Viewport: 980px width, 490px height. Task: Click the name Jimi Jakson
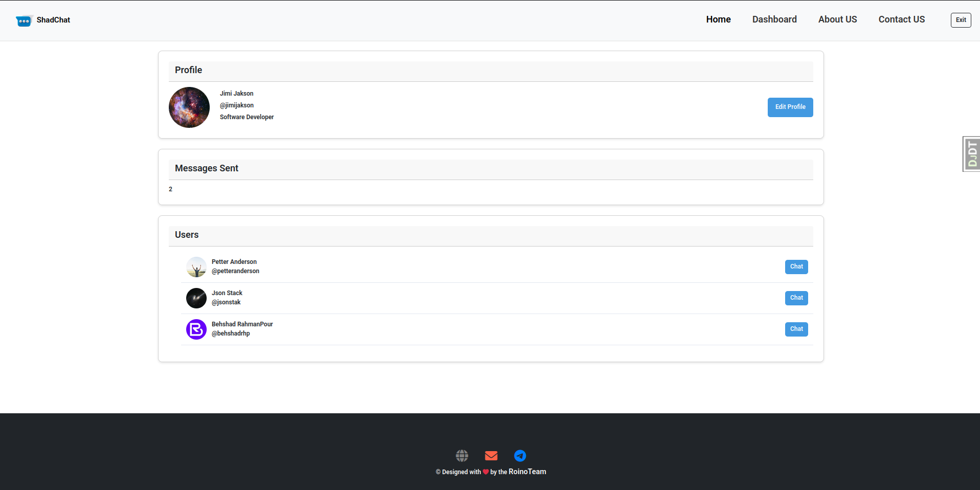tap(237, 94)
